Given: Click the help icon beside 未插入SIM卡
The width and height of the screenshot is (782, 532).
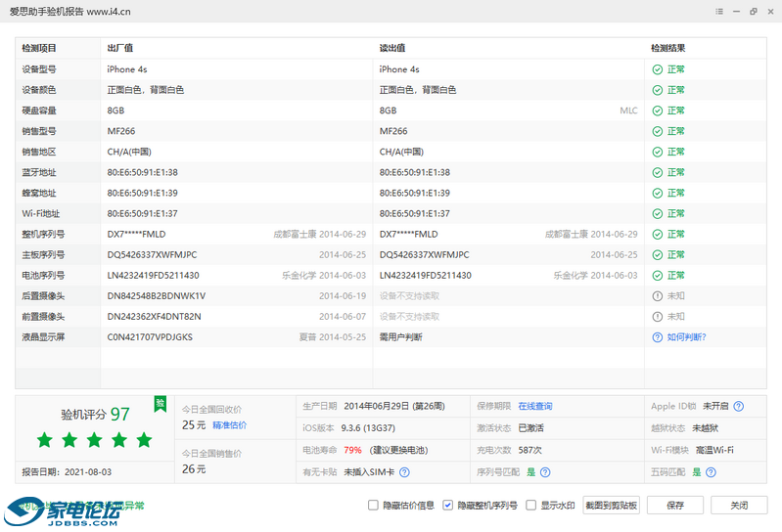Looking at the screenshot, I should 404,472.
